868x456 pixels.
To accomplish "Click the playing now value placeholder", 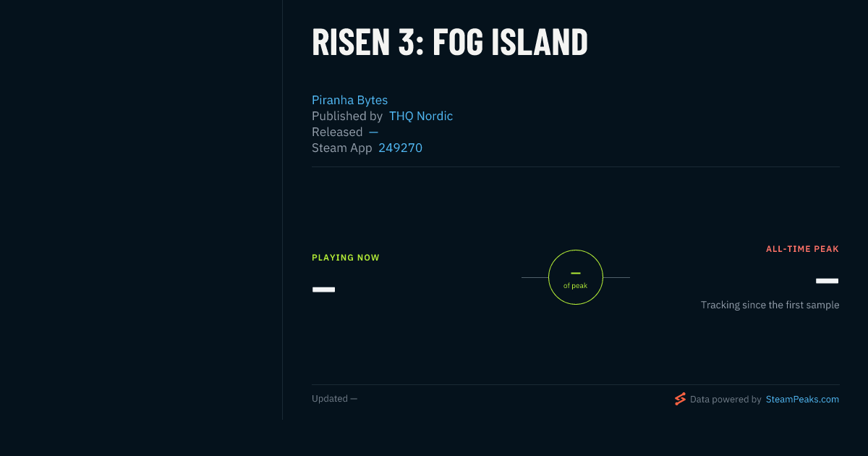I will (323, 290).
